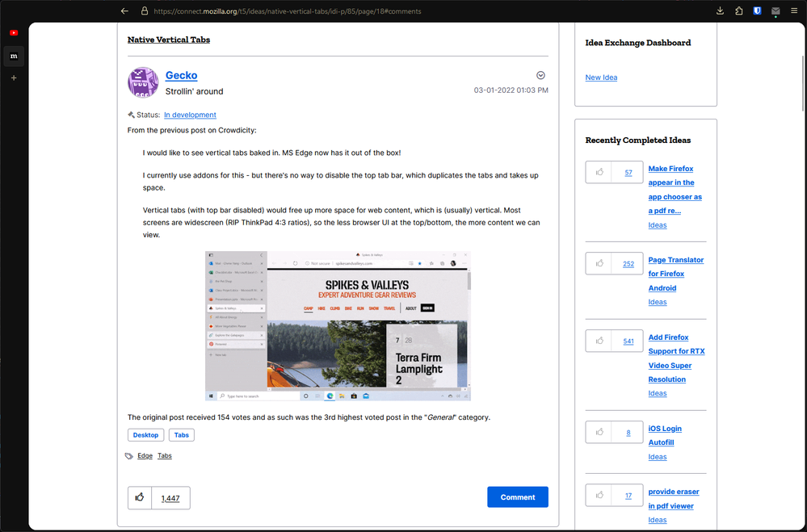Click the padlock site security icon
This screenshot has width=807, height=532.
point(145,10)
